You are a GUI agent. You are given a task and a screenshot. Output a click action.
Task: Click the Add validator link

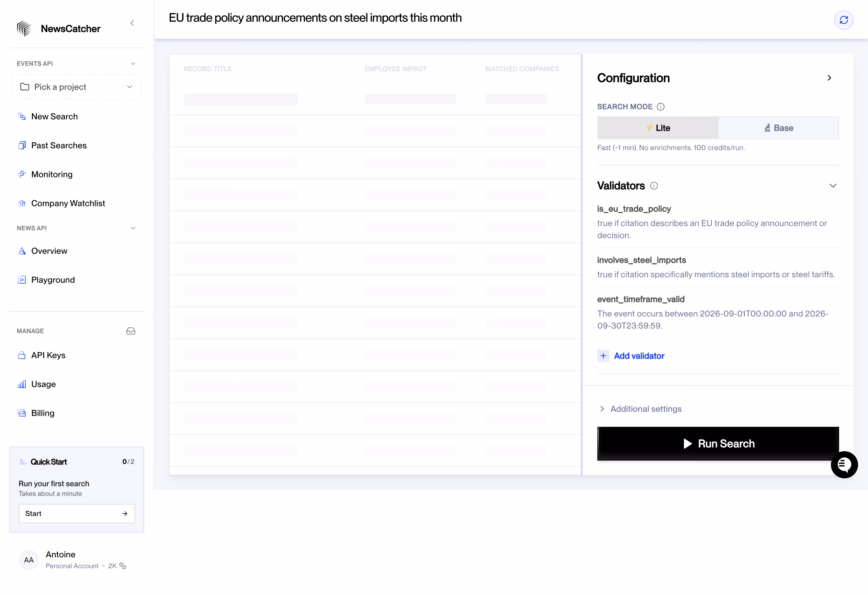tap(639, 356)
